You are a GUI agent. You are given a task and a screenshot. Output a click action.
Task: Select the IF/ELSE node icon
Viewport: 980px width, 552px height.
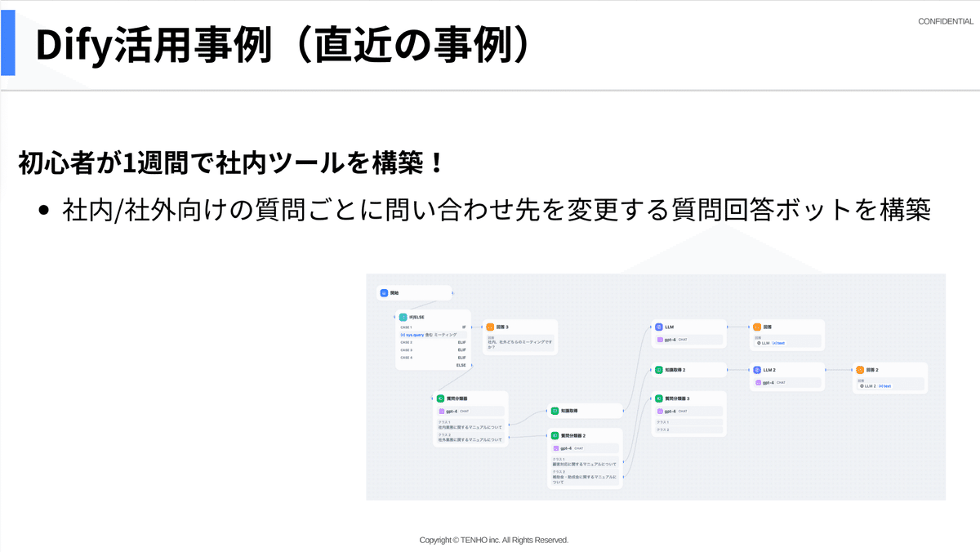point(403,317)
